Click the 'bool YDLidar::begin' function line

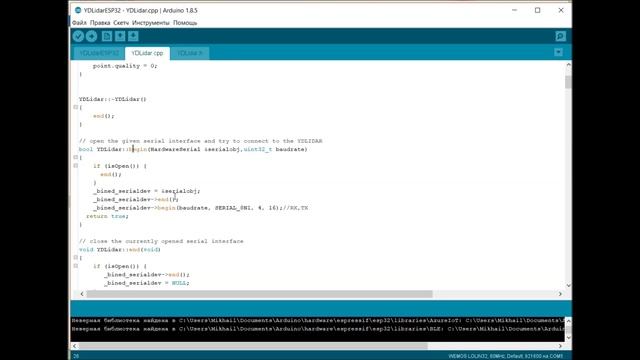(x=193, y=149)
